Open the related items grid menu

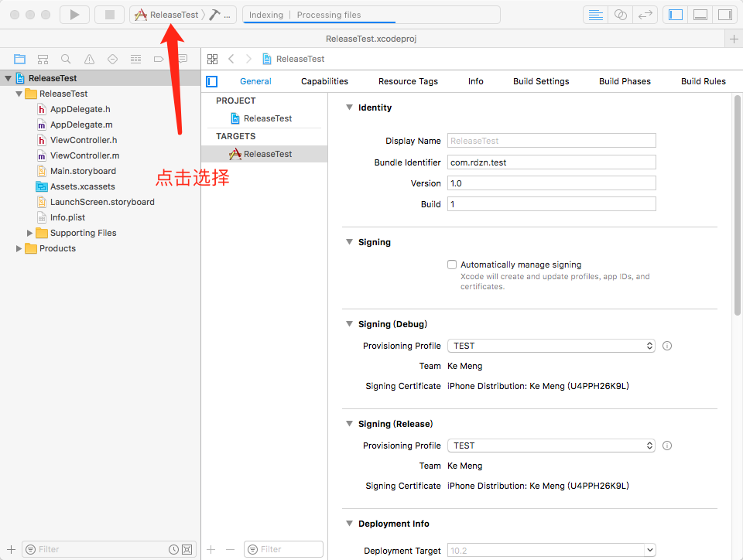pos(212,60)
